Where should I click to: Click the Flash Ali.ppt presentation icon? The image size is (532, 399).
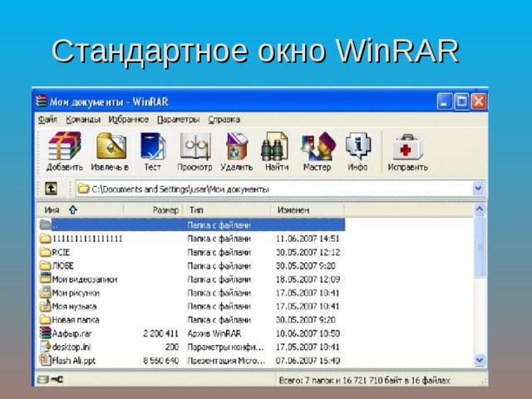(x=45, y=360)
